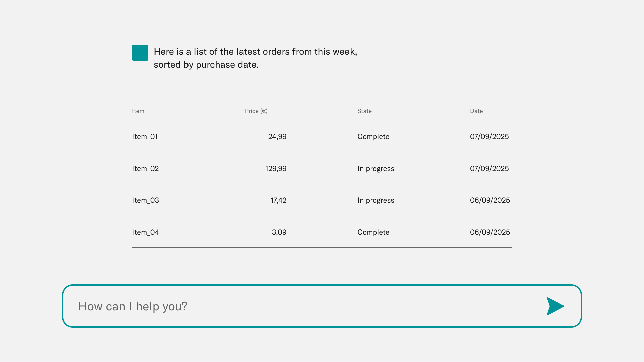Open the Item_04 order entry

[146, 232]
